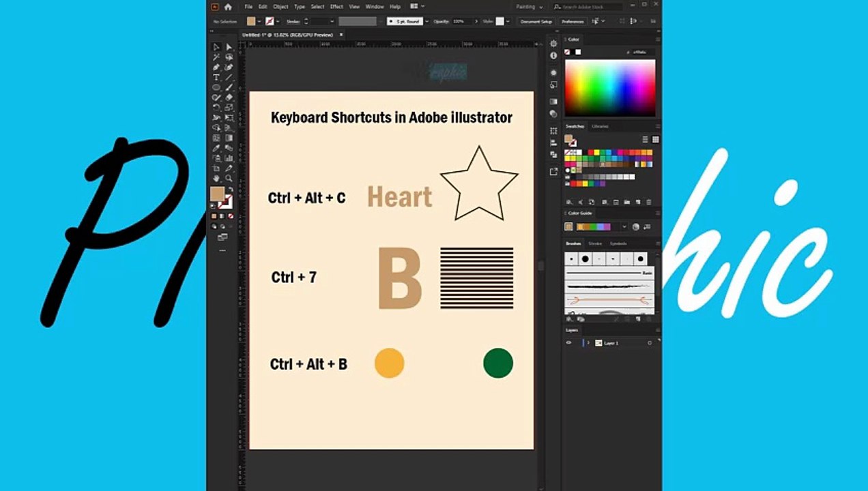868x491 pixels.
Task: Apply None to the fill in toolbar
Action: click(231, 216)
